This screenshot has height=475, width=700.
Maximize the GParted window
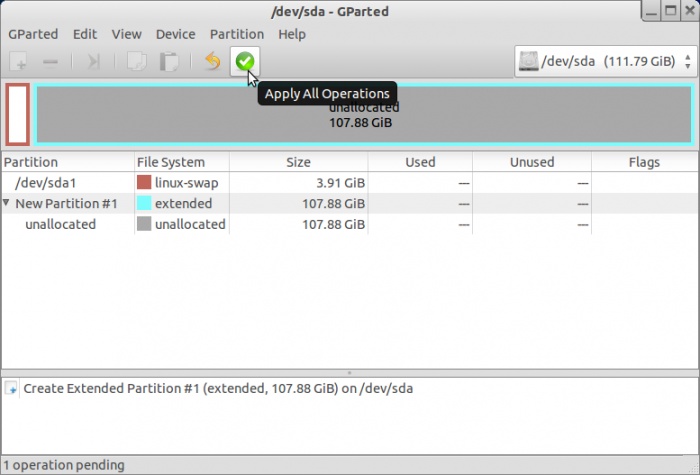click(671, 11)
